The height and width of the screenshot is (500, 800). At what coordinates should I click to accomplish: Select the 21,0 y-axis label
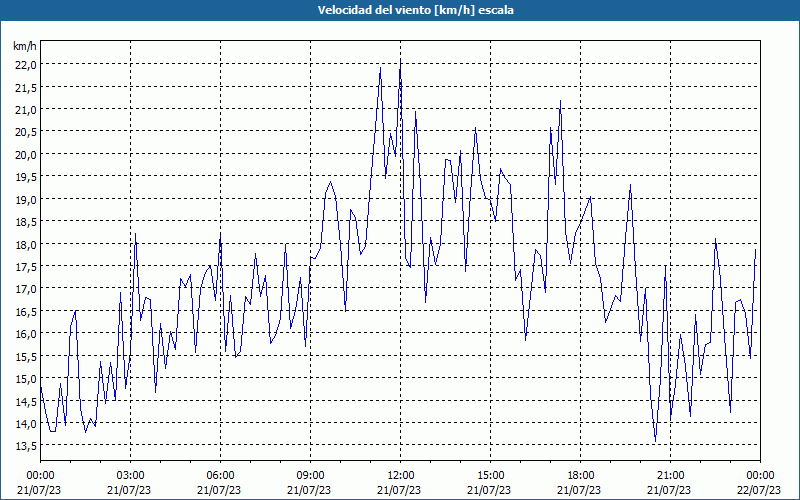[x=27, y=109]
